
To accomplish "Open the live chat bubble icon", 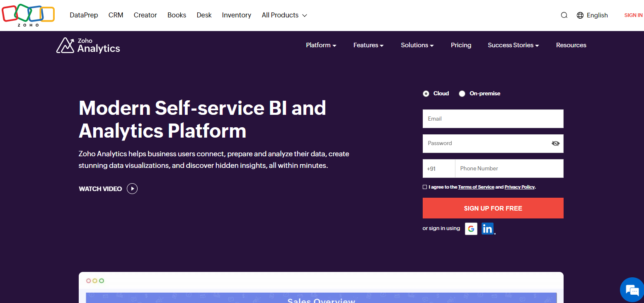I will 632,290.
